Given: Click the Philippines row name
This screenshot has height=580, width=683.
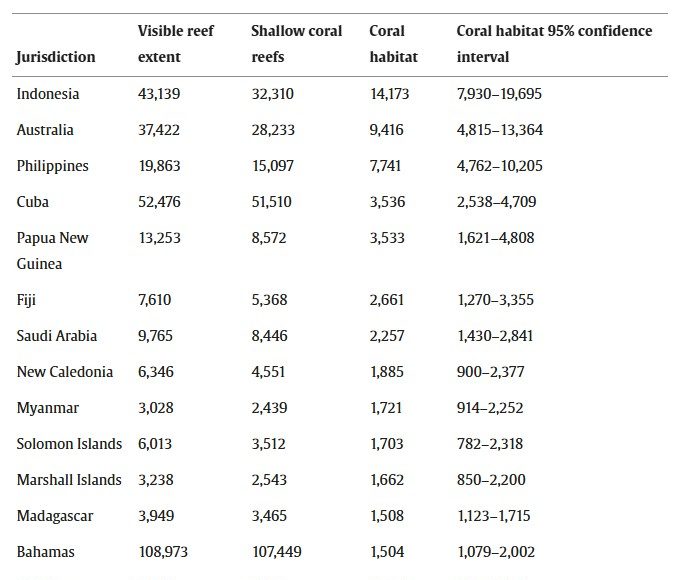Looking at the screenshot, I should click(x=53, y=166).
